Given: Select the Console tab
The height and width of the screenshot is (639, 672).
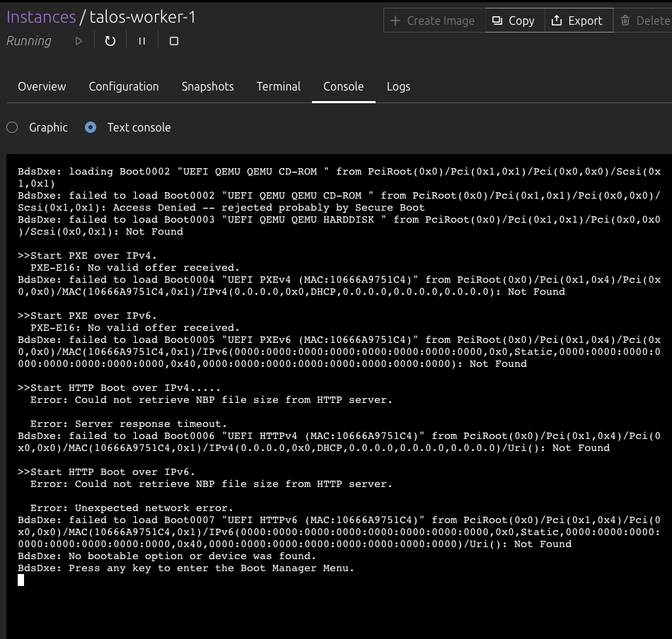Looking at the screenshot, I should 344,86.
